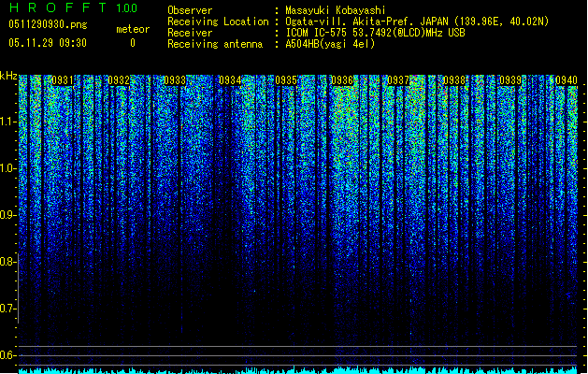
Task: Select antenna value A504HB(yagi 4el)
Action: [x=330, y=44]
